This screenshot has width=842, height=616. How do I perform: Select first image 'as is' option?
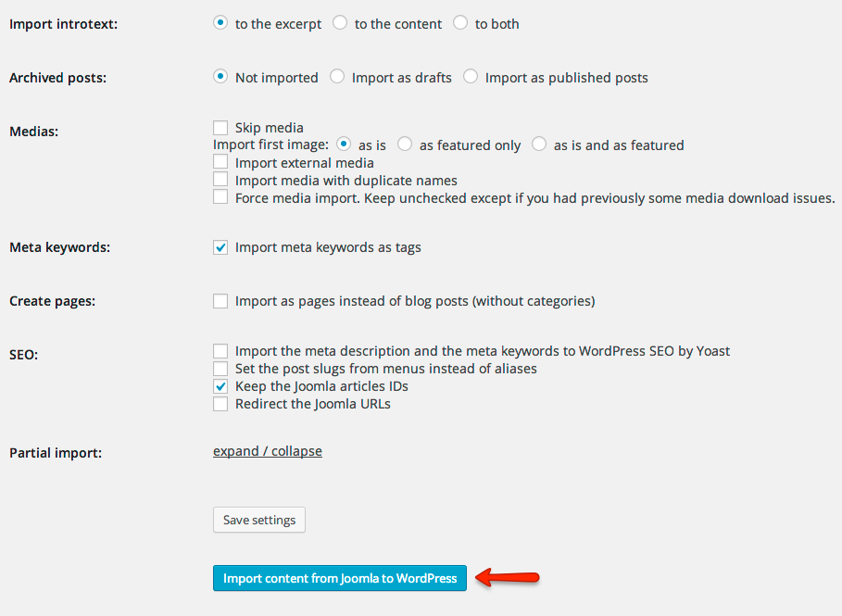pyautogui.click(x=344, y=145)
